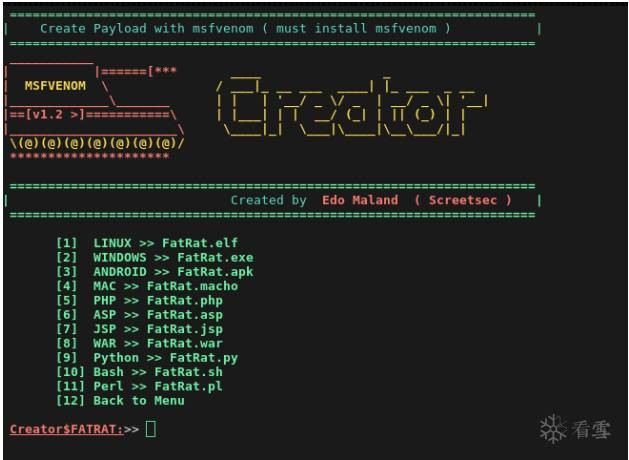
Task: Click the v1.2 version label
Action: pyautogui.click(x=47, y=115)
